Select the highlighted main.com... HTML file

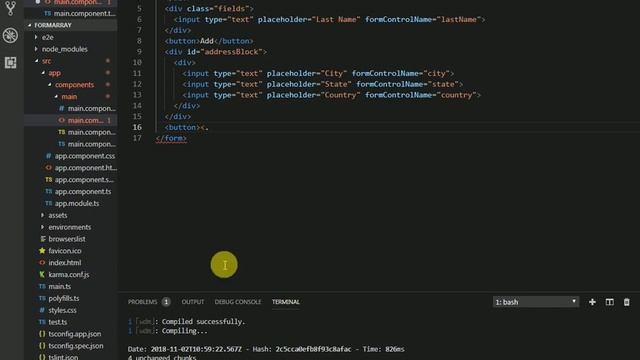[71, 120]
